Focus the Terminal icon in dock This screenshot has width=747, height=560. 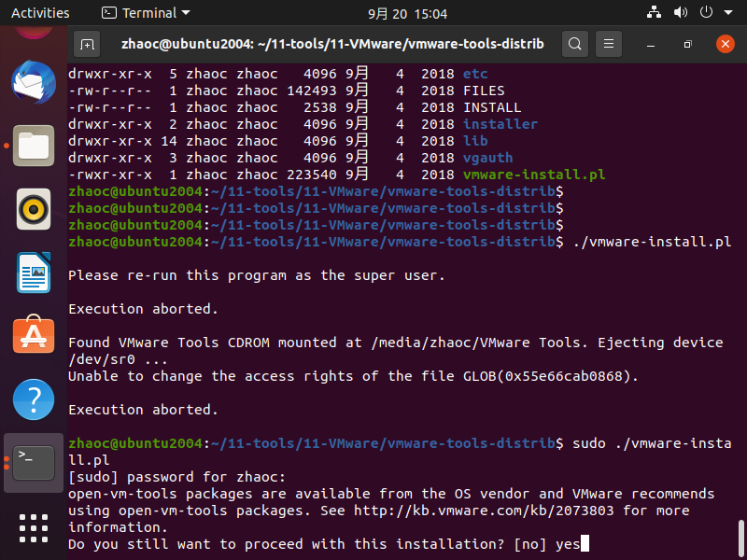[x=34, y=463]
